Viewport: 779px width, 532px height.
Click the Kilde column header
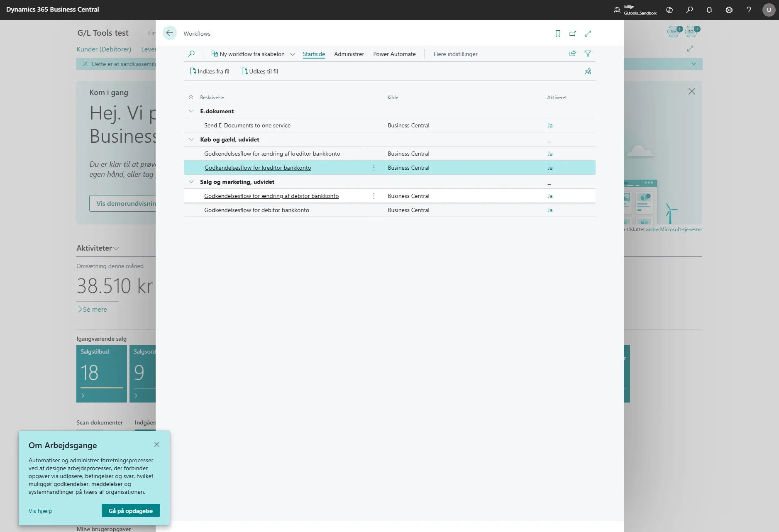click(x=393, y=98)
